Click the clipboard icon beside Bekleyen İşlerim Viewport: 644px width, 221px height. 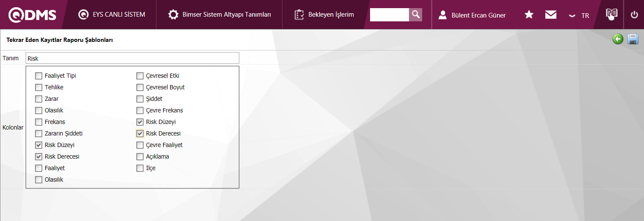[x=299, y=15]
